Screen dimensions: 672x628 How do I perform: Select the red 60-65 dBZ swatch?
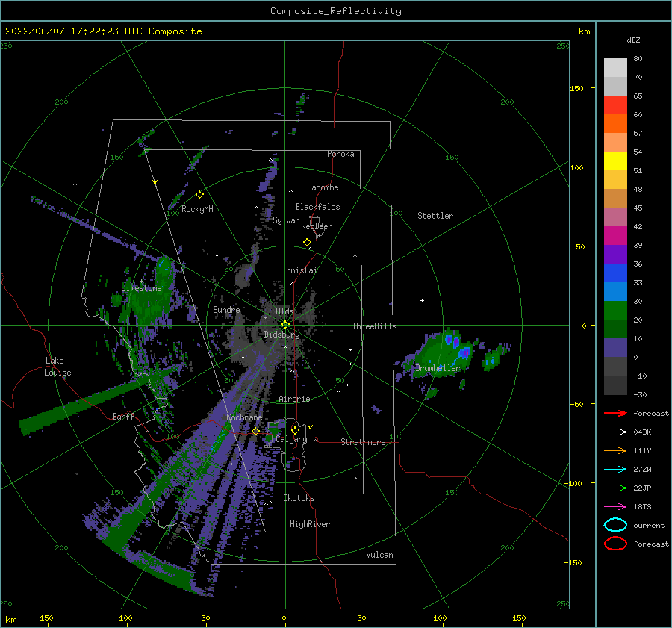(x=615, y=105)
